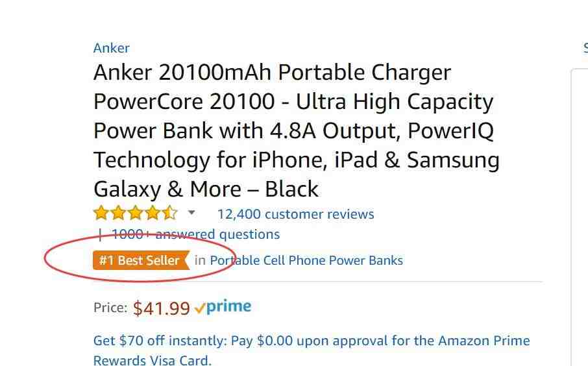
Task: Open the Anker brand link
Action: point(112,48)
